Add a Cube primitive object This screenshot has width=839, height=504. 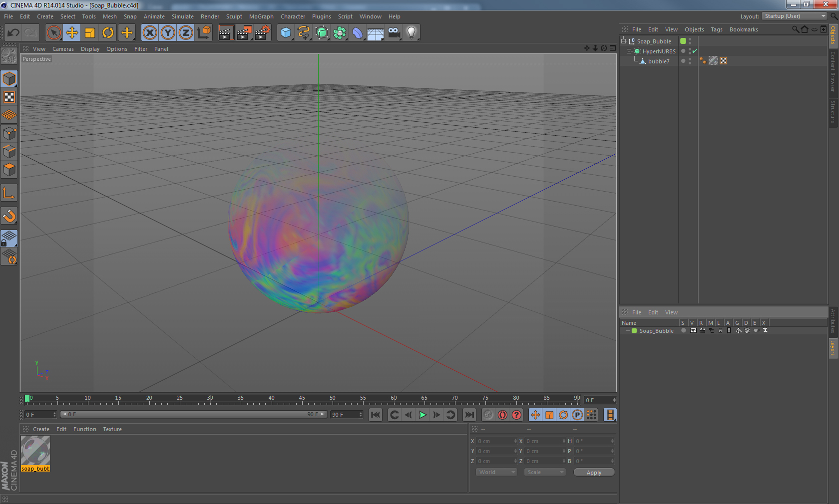pos(286,33)
